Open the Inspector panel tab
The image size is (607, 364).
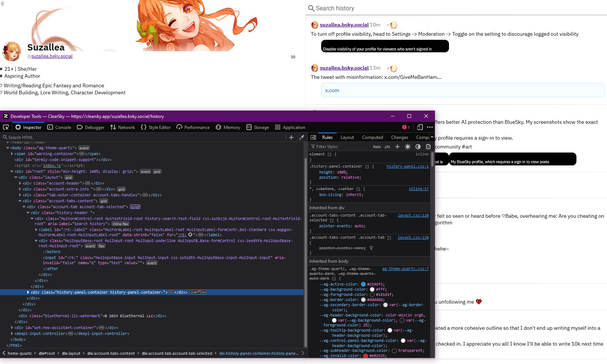pos(29,127)
